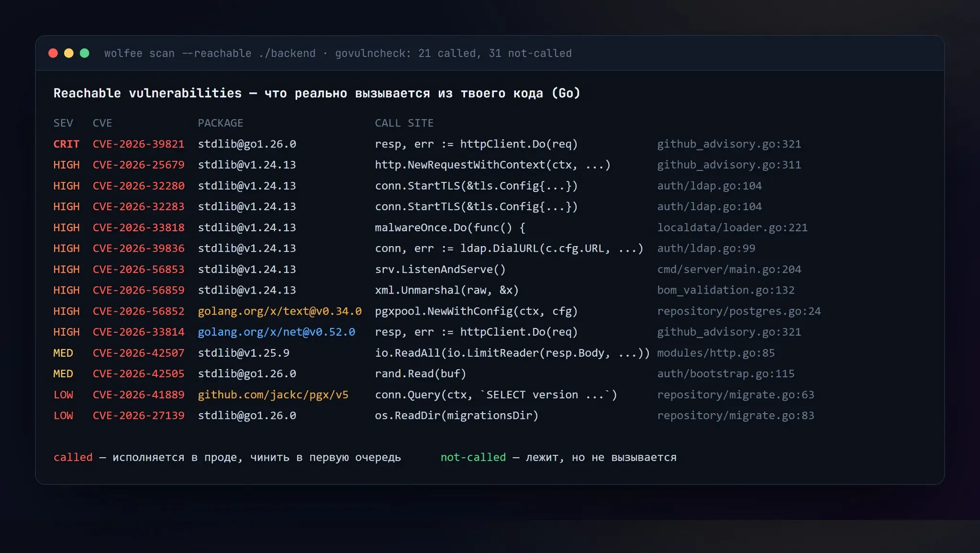Select CVE-2026-42505
980x553 pixels.
tap(139, 373)
